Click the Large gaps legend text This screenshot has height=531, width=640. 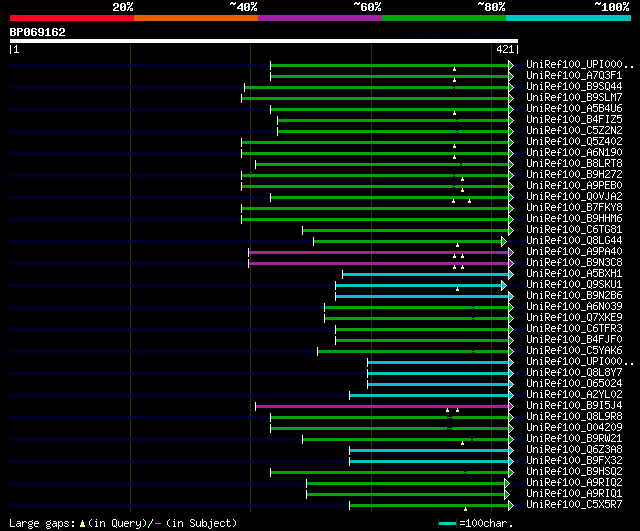pos(42,523)
